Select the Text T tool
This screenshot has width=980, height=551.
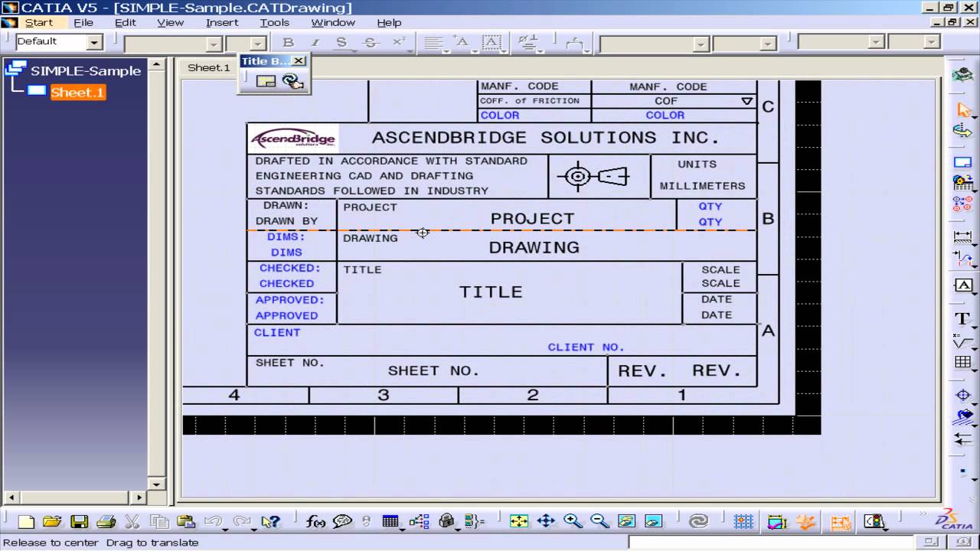click(962, 318)
